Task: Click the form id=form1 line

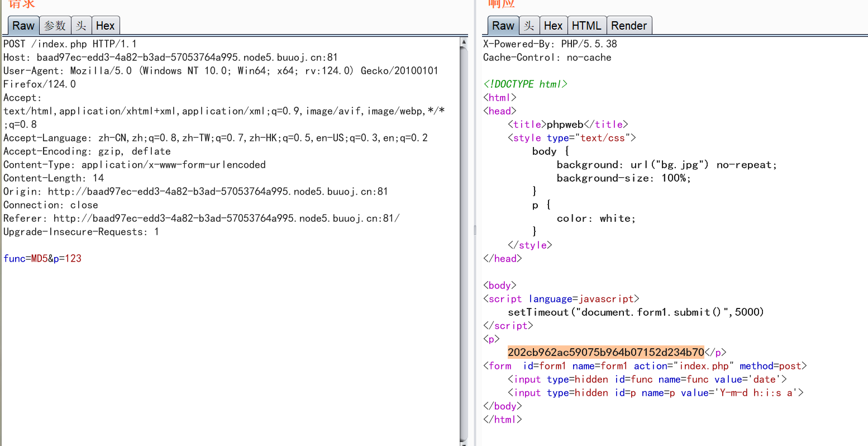Action: [645, 366]
